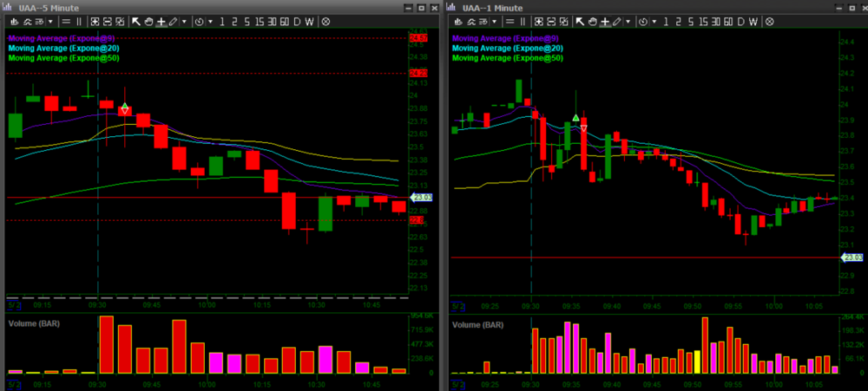The height and width of the screenshot is (391, 868).
Task: Activate the crosshair tool in the 1 Minute chart
Action: click(605, 22)
